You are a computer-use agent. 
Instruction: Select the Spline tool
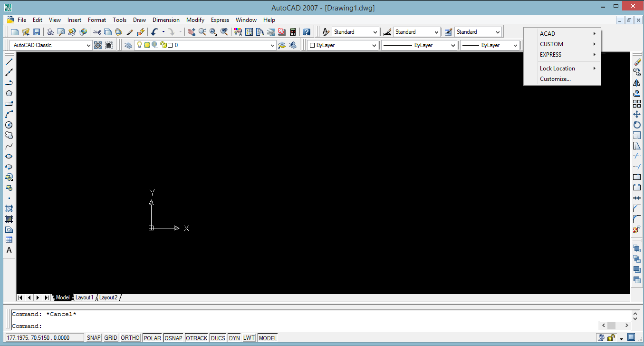pyautogui.click(x=9, y=146)
